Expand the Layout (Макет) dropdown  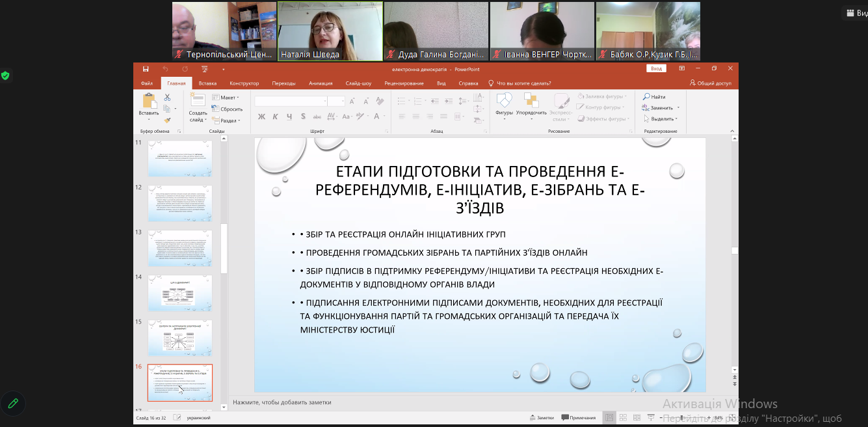[226, 98]
